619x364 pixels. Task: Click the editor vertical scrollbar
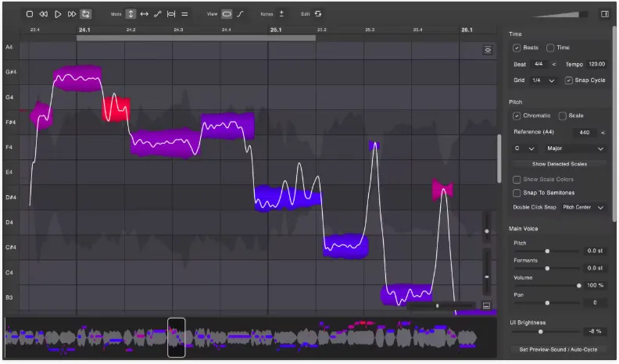click(x=499, y=158)
